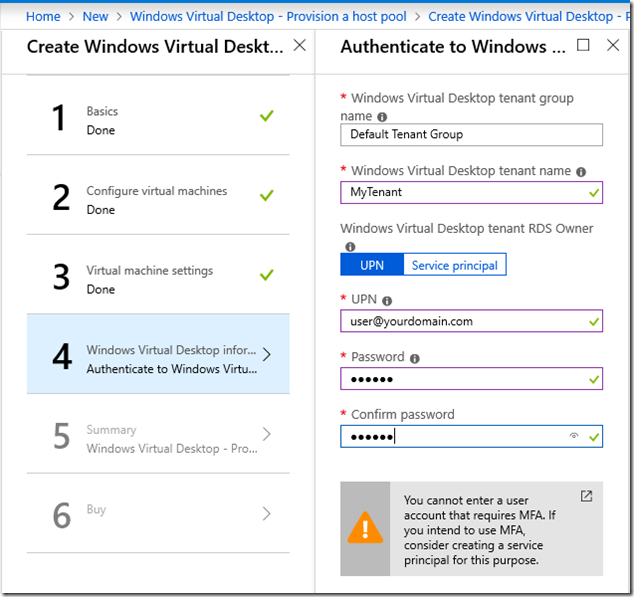Click chevron arrow on step 4 row
Viewport: 634px width, 597px height.
pos(266,354)
